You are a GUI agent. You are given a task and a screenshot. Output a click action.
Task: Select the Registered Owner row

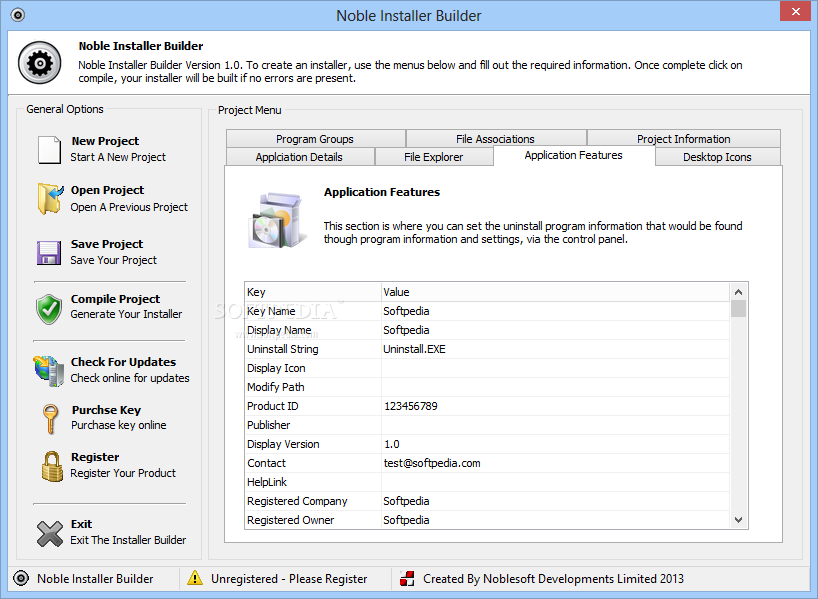487,520
